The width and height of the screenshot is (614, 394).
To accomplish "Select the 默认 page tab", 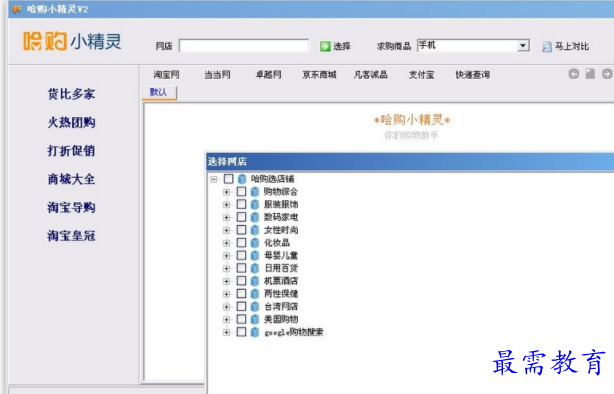I will click(x=159, y=92).
